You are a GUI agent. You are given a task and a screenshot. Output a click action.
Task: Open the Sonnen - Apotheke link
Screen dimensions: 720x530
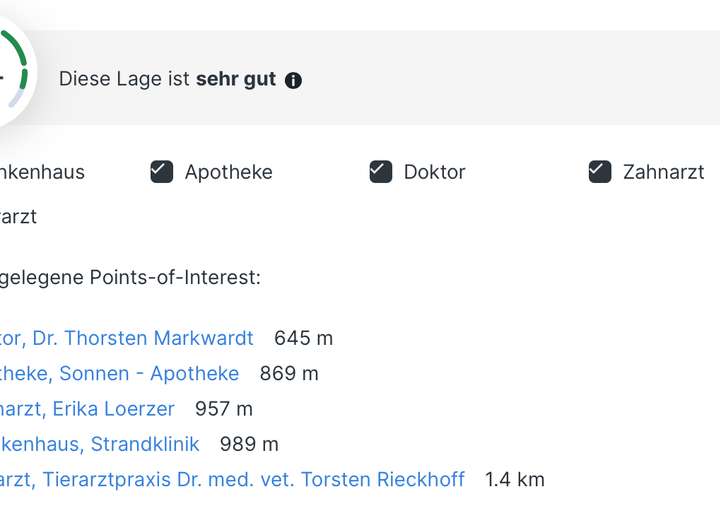point(119,373)
